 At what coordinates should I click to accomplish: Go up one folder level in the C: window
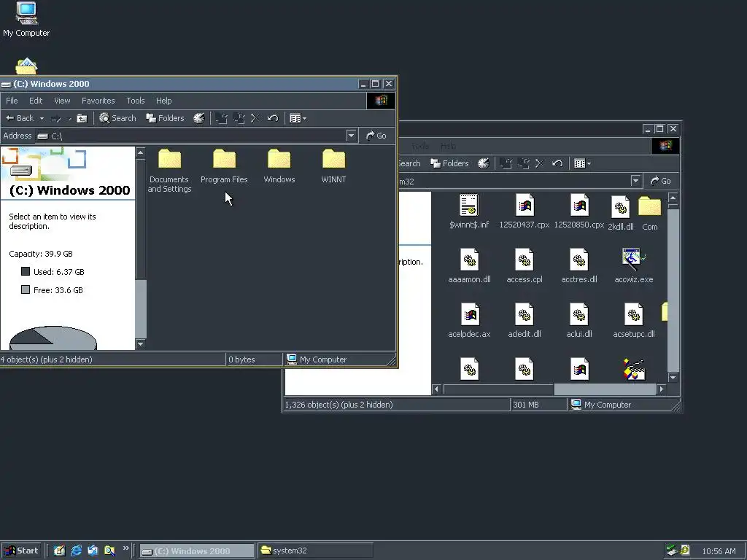pos(82,119)
